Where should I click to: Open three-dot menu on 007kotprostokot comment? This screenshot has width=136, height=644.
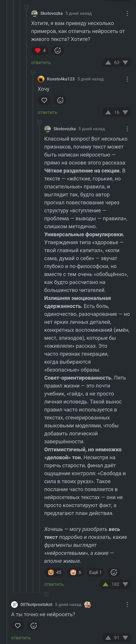pyautogui.click(x=127, y=605)
